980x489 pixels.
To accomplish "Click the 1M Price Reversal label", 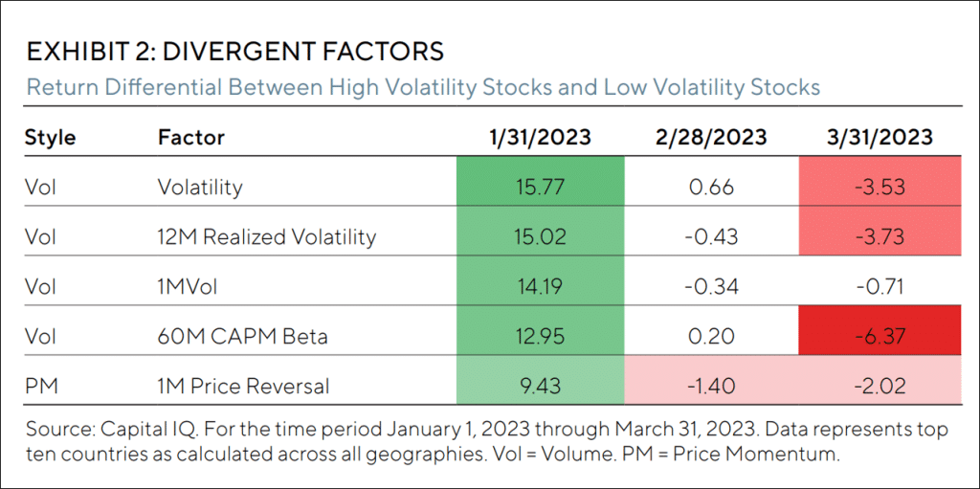I will pyautogui.click(x=243, y=387).
